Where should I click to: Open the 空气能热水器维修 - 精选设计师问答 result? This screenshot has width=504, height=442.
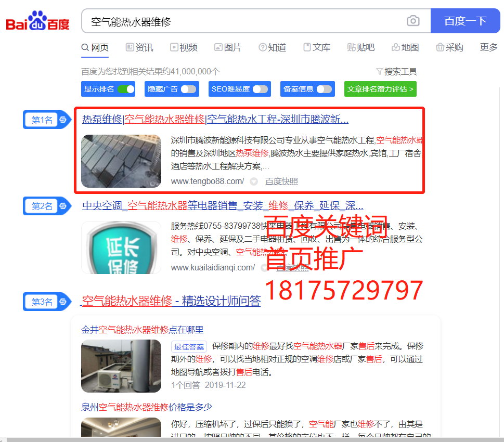pyautogui.click(x=171, y=301)
